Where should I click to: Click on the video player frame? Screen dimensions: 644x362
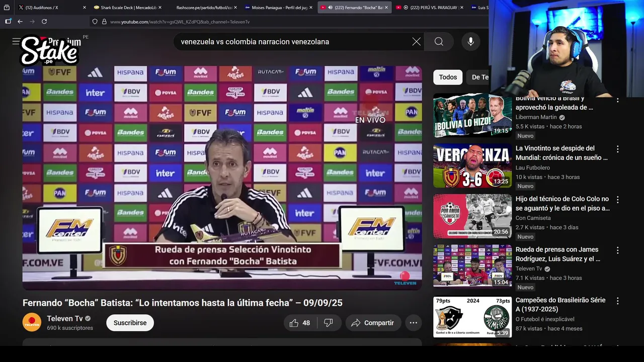coord(222,178)
